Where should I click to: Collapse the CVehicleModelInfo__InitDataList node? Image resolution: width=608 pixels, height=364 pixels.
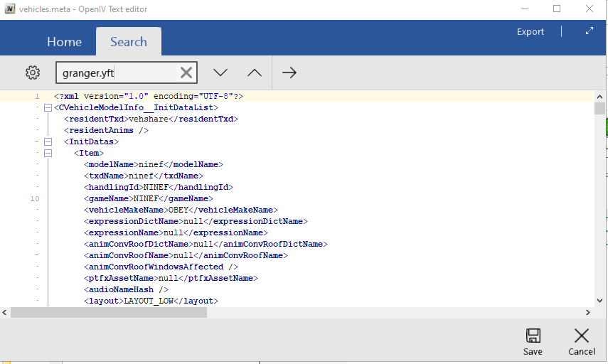pyautogui.click(x=48, y=107)
